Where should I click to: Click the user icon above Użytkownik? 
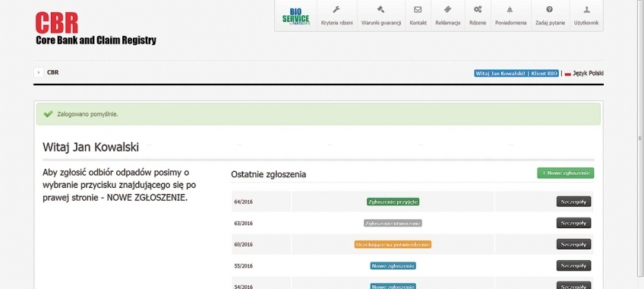[586, 9]
